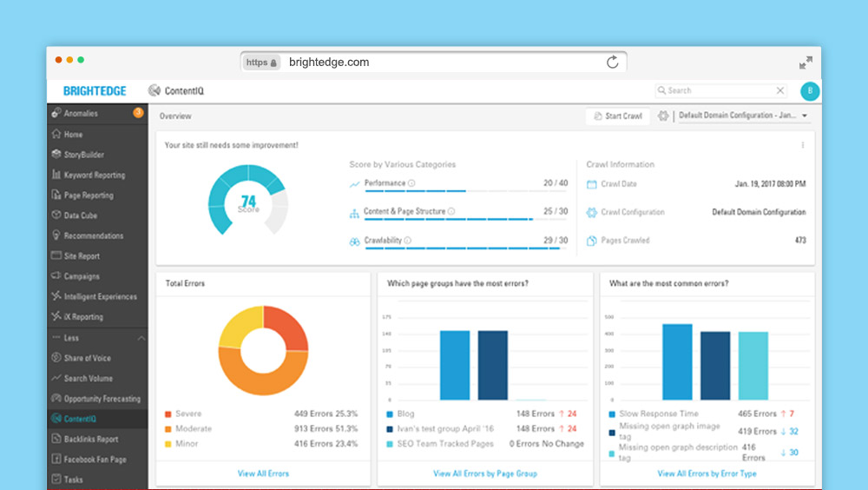
Task: Open StoryBuilder via its sidebar icon
Action: [x=56, y=154]
